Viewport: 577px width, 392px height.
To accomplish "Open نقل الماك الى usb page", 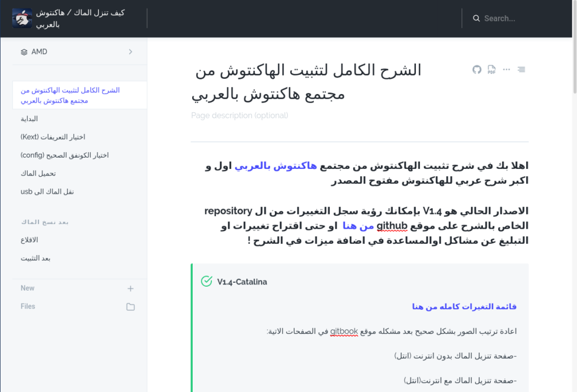I will click(x=47, y=191).
